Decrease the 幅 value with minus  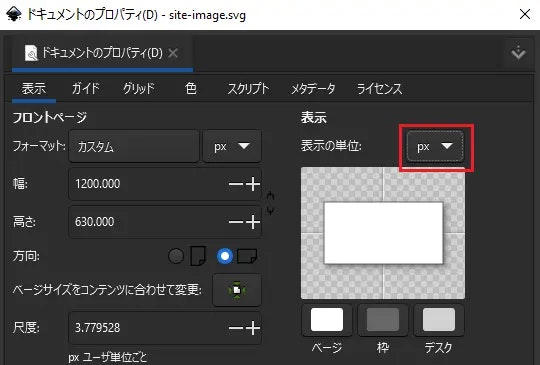(x=236, y=184)
